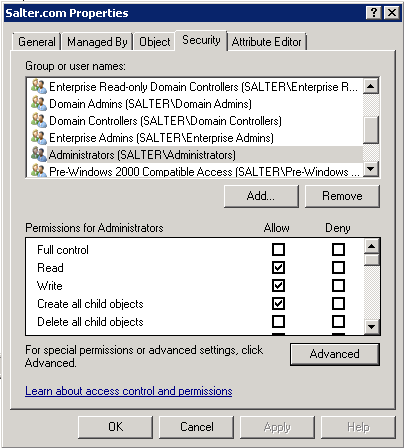Click group list scroll down arrow
This screenshot has width=404, height=448.
(x=371, y=169)
